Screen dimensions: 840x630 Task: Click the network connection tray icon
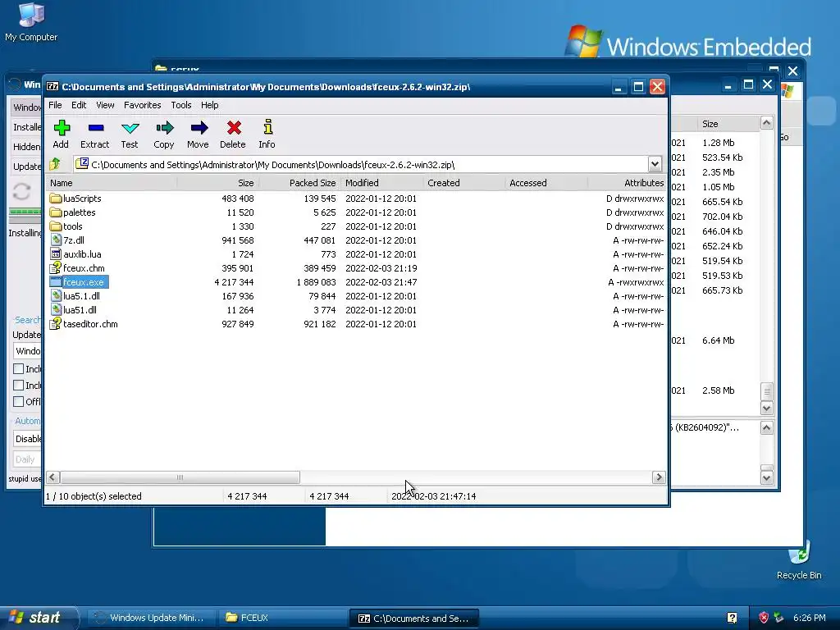pos(779,618)
